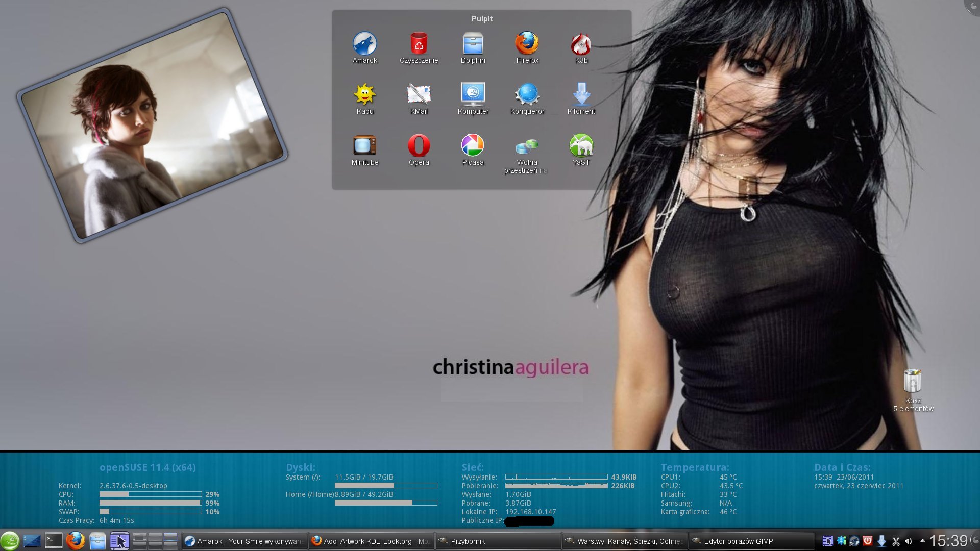This screenshot has height=551, width=980.
Task: Open the volume speaker tray icon
Action: [x=909, y=541]
